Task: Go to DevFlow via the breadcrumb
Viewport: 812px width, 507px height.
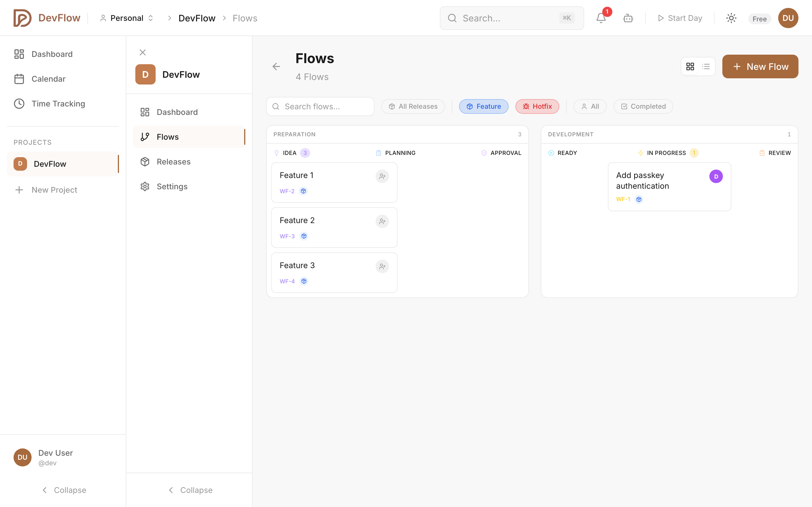Action: (x=197, y=18)
